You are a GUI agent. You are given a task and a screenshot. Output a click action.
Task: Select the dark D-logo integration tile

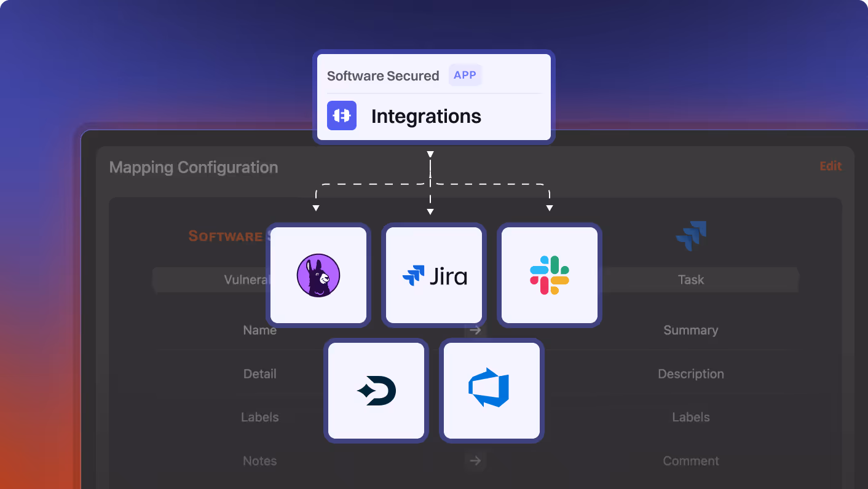pyautogui.click(x=376, y=391)
